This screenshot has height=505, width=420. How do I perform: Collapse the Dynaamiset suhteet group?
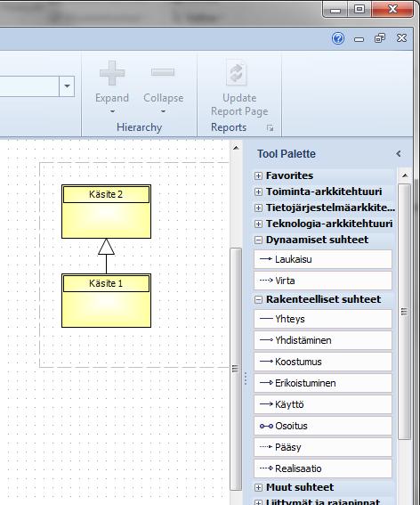pos(258,240)
